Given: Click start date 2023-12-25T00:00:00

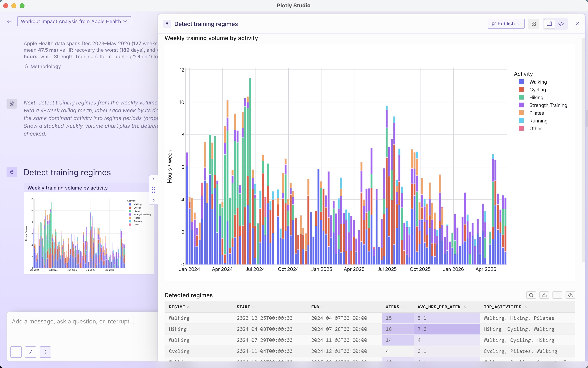Looking at the screenshot, I should [x=265, y=318].
